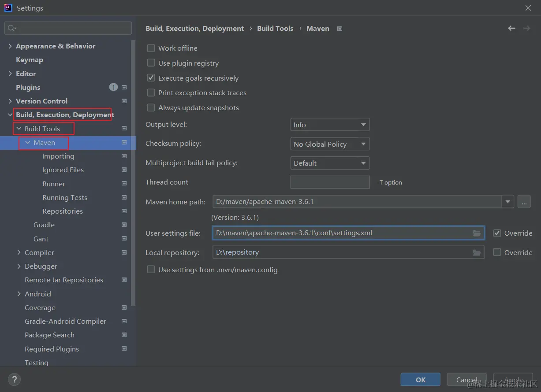This screenshot has height=392, width=541.
Task: Collapse Build, Execution, Deployment section
Action: pos(10,115)
